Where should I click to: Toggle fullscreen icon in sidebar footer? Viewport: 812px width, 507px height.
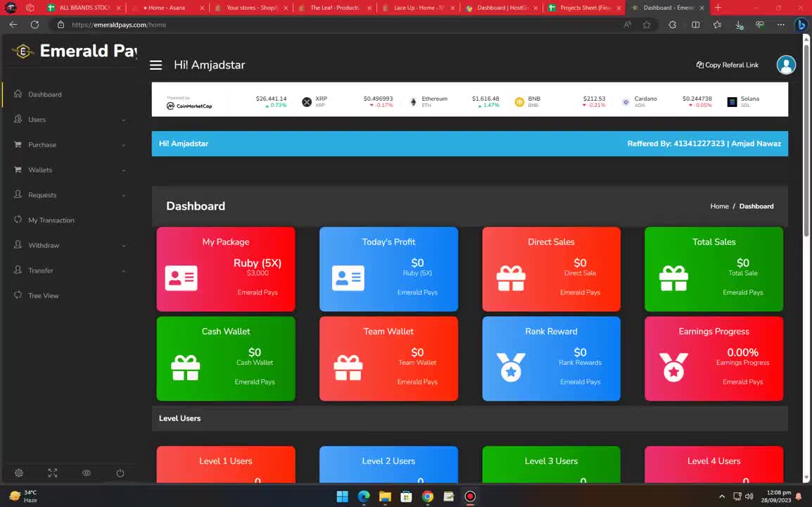click(53, 472)
